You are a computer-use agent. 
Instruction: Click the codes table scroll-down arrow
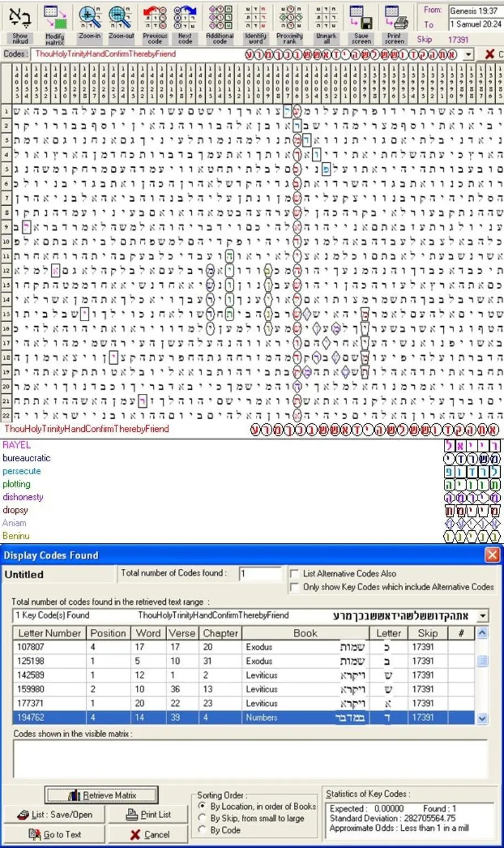tap(482, 718)
